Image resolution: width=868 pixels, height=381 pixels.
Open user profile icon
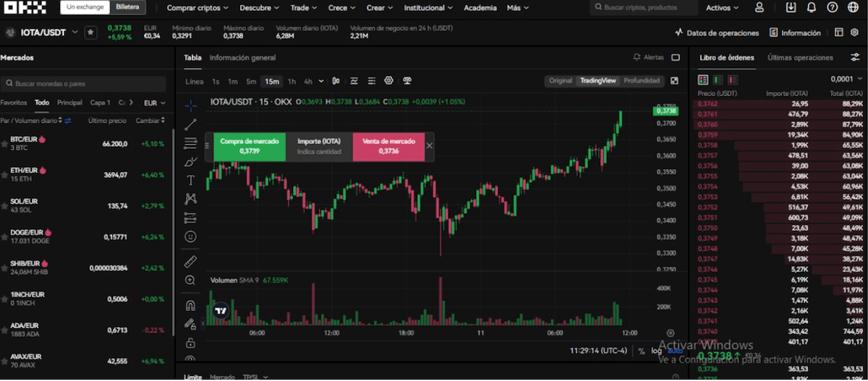coord(759,8)
